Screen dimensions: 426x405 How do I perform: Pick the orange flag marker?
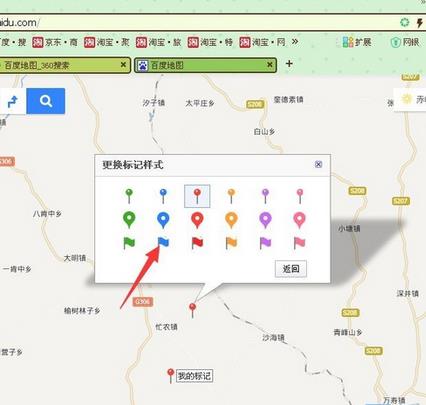pos(231,243)
